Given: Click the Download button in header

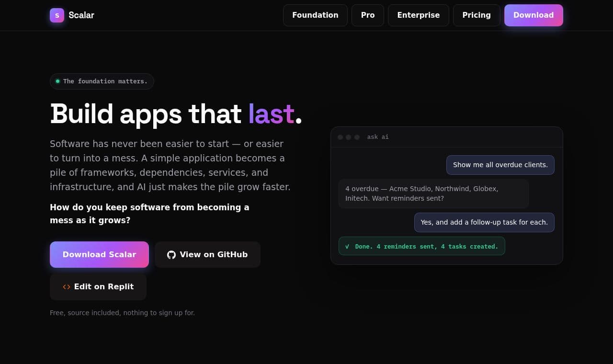Looking at the screenshot, I should coord(534,15).
